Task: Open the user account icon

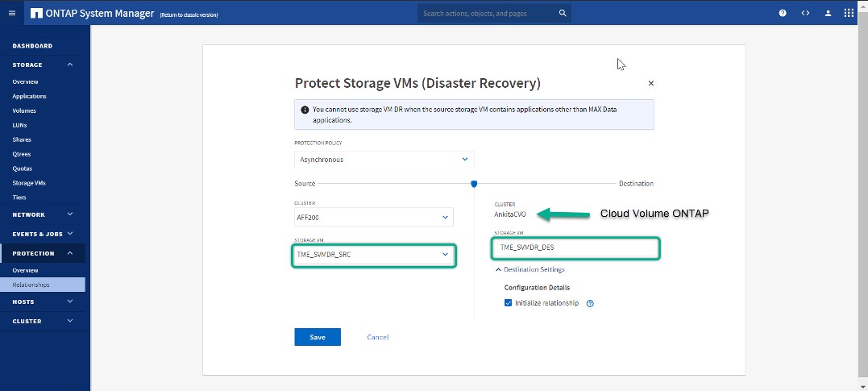Action: (x=828, y=13)
